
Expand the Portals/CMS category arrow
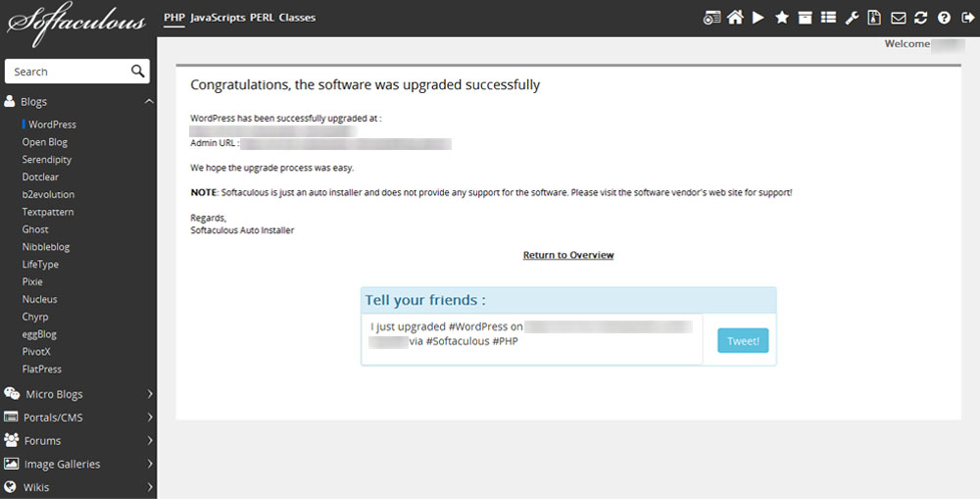pyautogui.click(x=150, y=417)
